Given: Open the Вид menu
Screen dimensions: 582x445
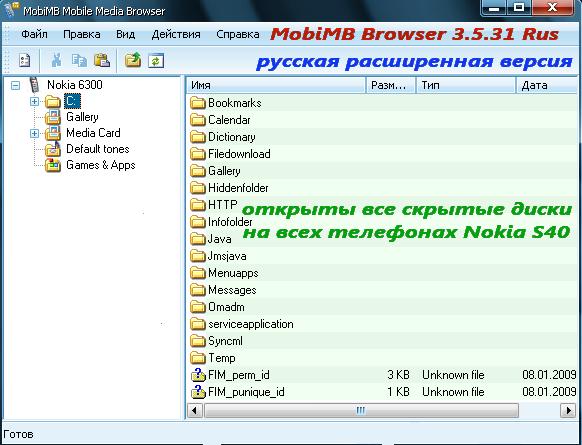Looking at the screenshot, I should coord(125,35).
